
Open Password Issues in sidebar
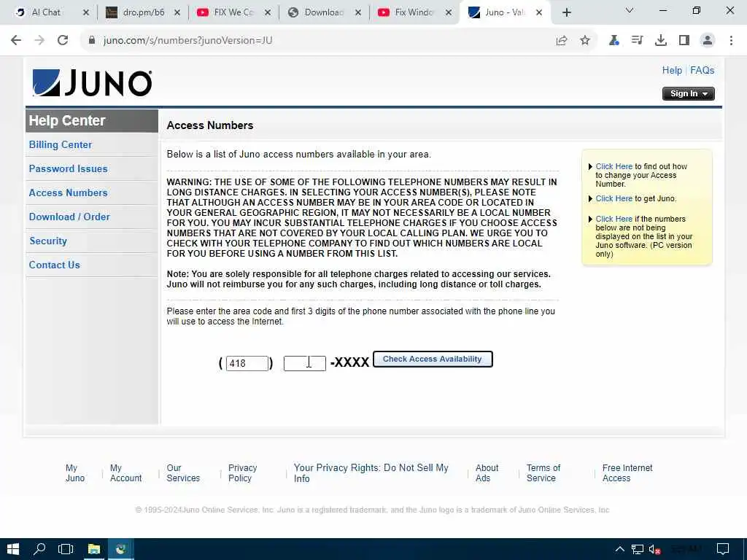point(68,168)
